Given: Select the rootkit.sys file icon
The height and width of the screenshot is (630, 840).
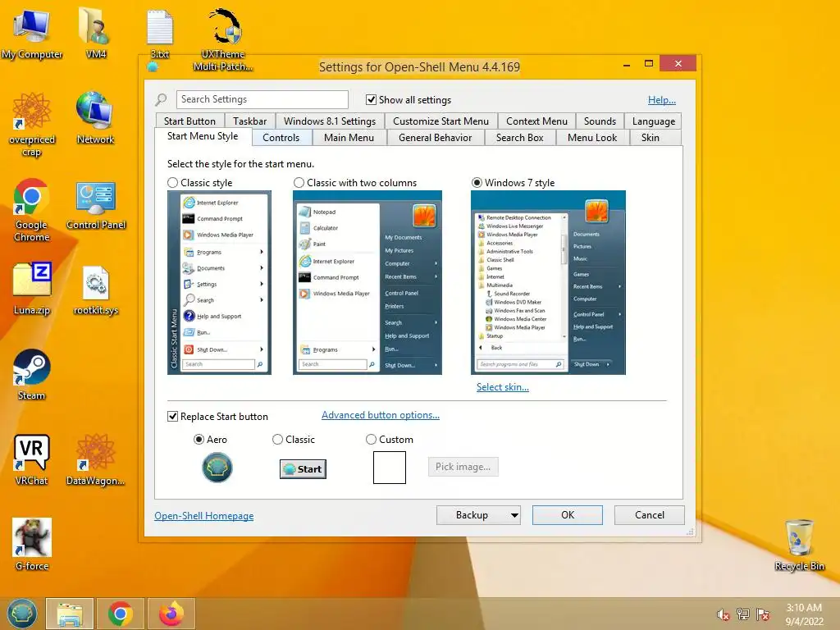Looking at the screenshot, I should point(96,290).
